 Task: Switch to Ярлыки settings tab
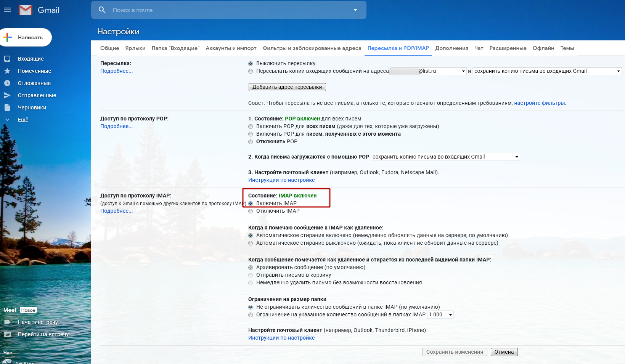click(x=135, y=48)
